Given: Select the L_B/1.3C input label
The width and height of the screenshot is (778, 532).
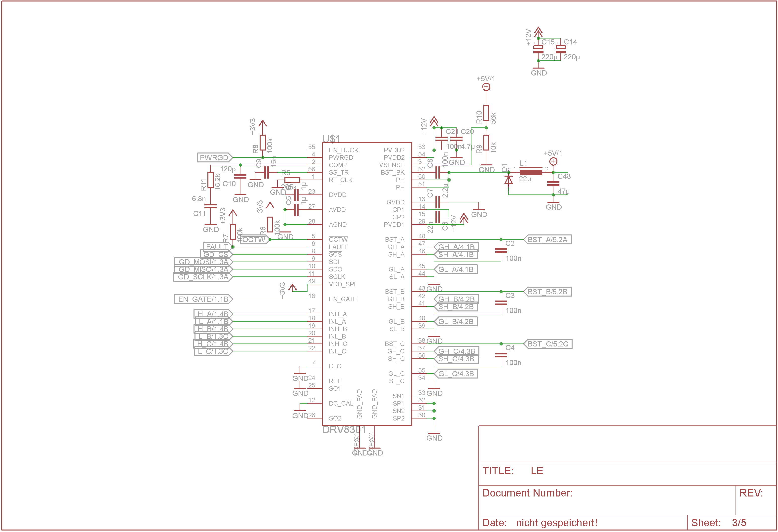Looking at the screenshot, I should [214, 337].
